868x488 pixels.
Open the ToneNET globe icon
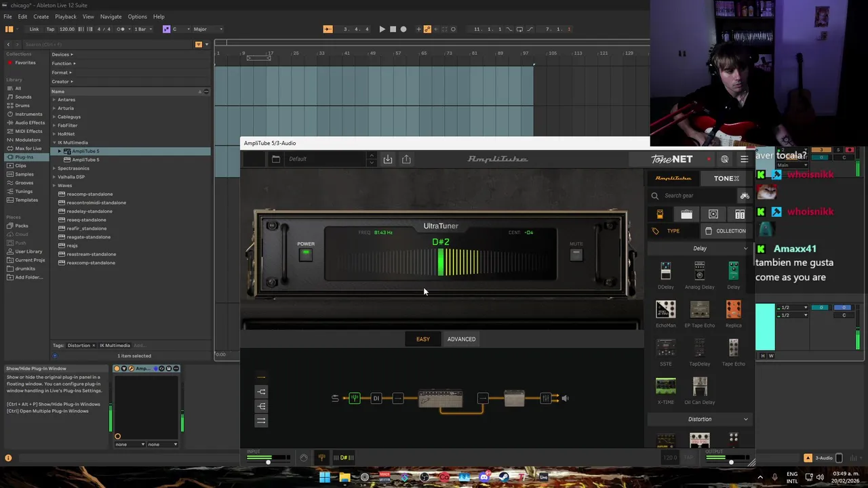click(725, 159)
